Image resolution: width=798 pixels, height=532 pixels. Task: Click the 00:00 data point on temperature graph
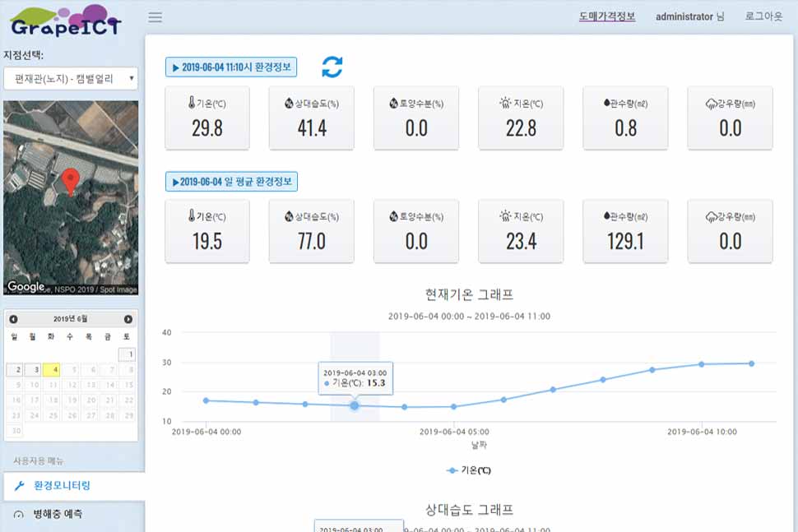tap(206, 400)
